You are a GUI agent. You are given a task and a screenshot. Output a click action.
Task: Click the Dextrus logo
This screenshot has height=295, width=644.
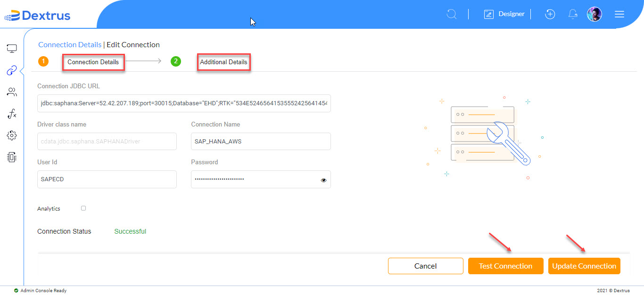pos(37,16)
